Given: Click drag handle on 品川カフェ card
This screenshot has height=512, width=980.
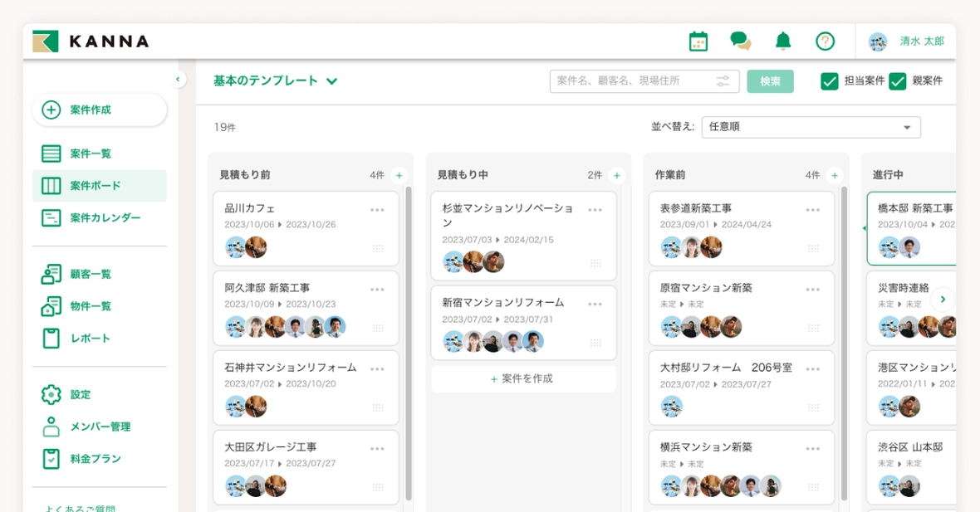Looking at the screenshot, I should tap(378, 248).
